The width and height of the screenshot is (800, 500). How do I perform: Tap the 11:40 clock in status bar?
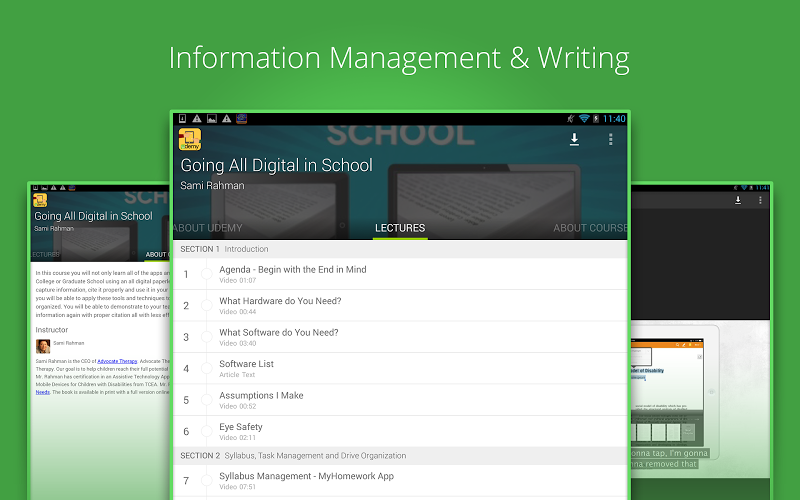point(614,119)
